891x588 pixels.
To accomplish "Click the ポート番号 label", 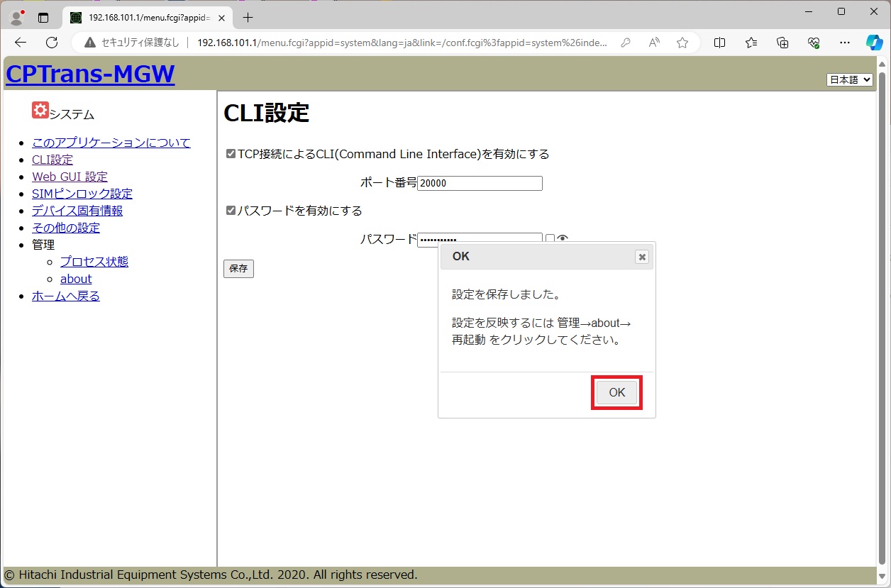I will click(389, 182).
